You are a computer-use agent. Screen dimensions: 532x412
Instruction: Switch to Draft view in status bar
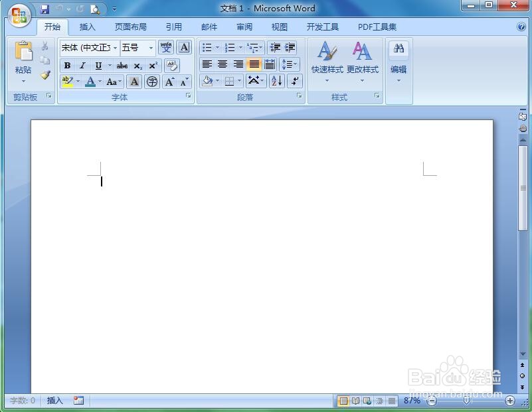coord(392,401)
